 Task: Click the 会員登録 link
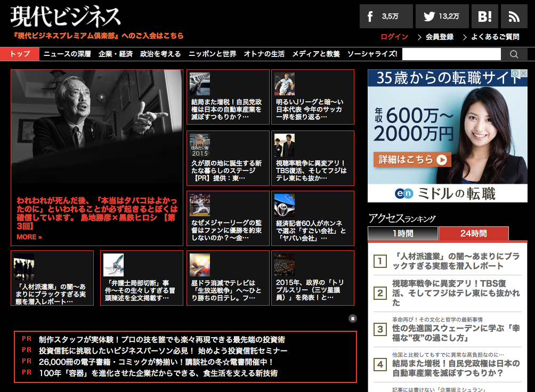tap(440, 37)
